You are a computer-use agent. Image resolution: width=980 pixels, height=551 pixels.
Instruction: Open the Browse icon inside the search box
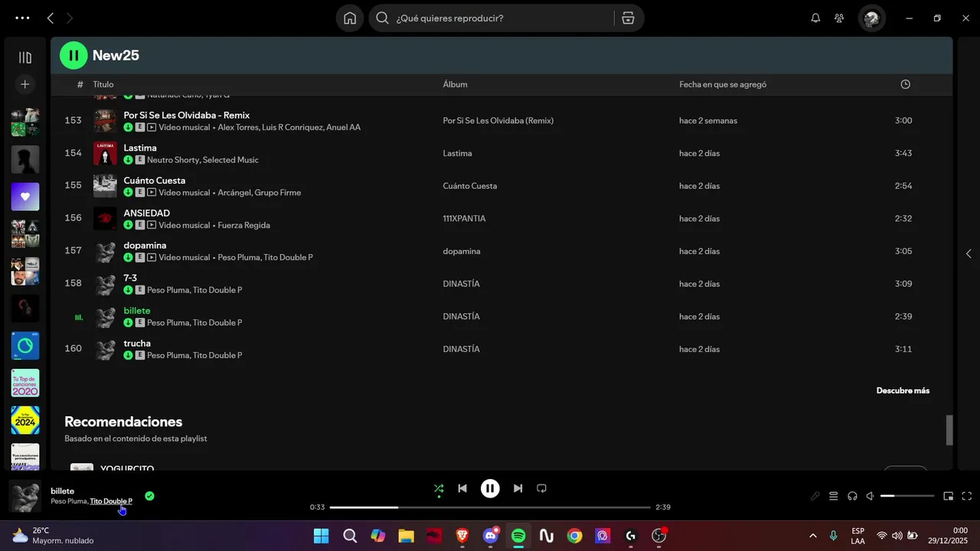pos(628,18)
